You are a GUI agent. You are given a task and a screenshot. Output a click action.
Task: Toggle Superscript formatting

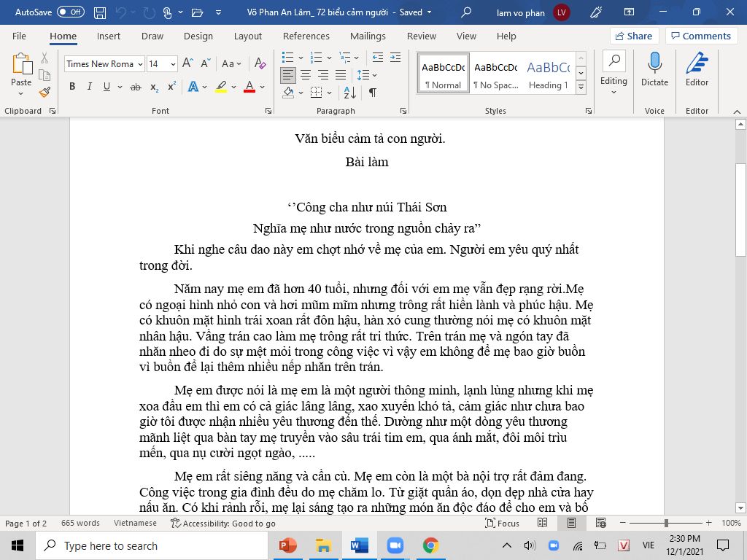[x=171, y=87]
